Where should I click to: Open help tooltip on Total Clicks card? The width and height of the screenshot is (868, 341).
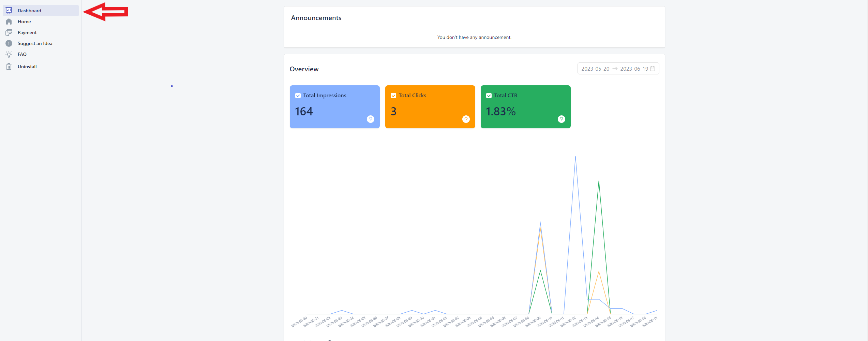(466, 119)
